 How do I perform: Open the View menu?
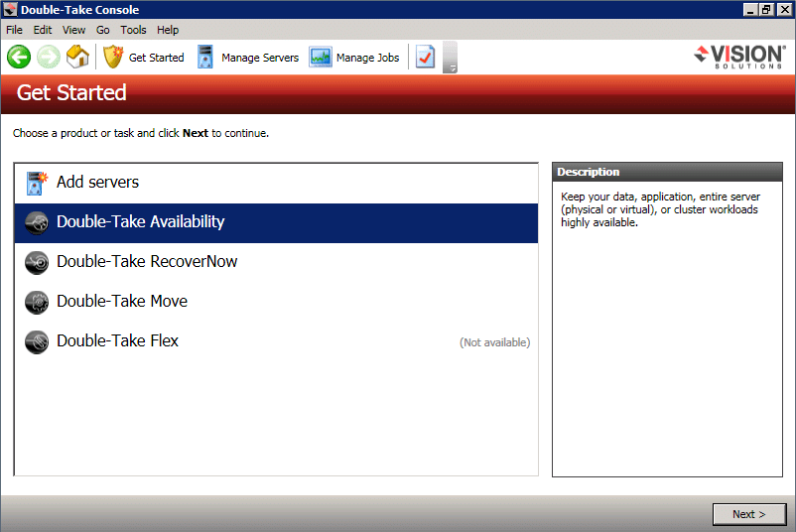(x=74, y=30)
